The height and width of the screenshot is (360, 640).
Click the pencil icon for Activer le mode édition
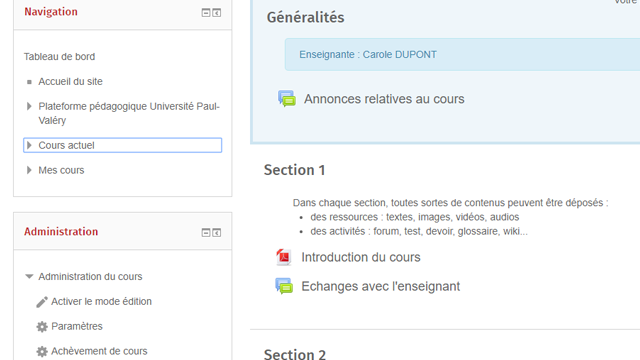point(42,302)
